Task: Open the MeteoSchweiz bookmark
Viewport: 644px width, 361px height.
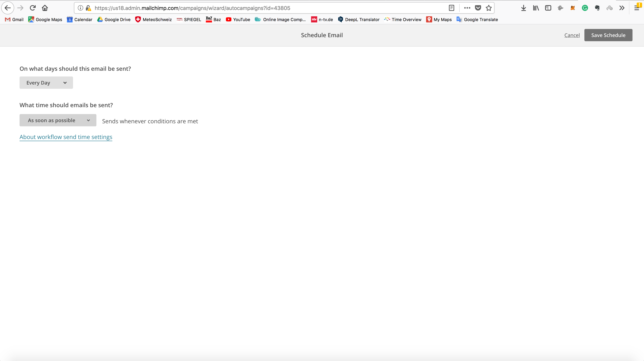Action: 153,20
